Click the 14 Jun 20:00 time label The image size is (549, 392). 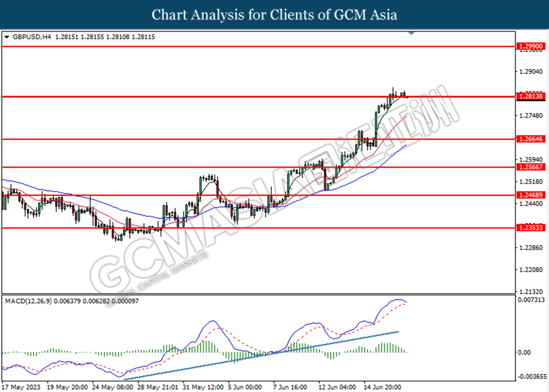pyautogui.click(x=382, y=387)
